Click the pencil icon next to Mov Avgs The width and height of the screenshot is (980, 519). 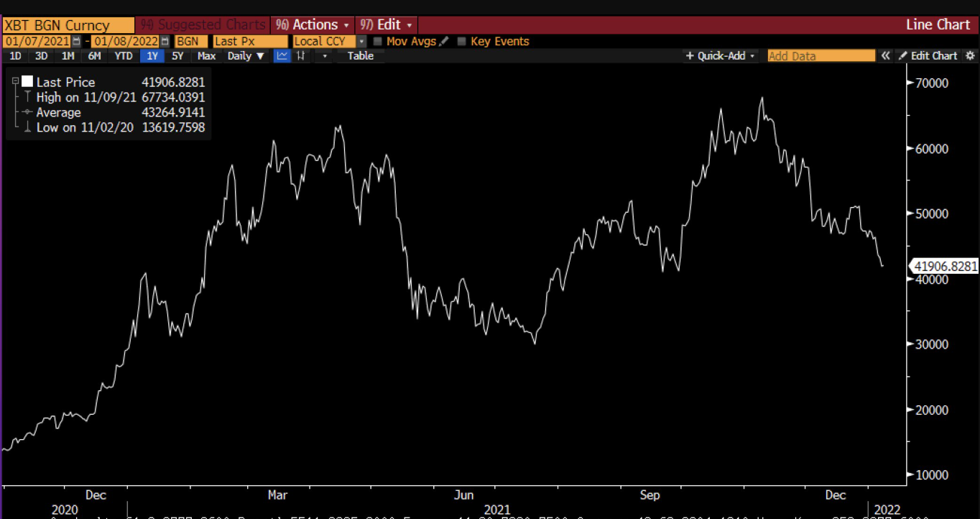click(x=444, y=41)
